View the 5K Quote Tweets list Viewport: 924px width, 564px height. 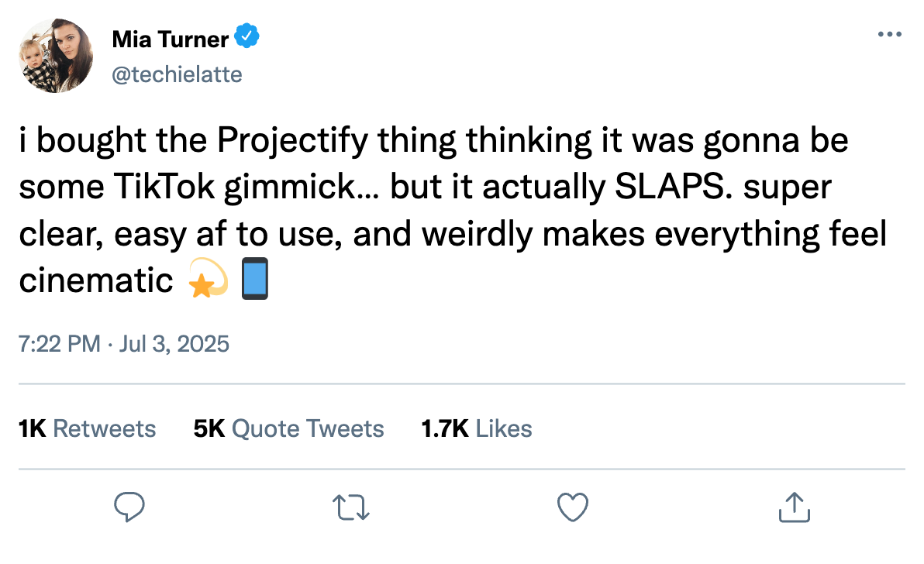coord(288,428)
